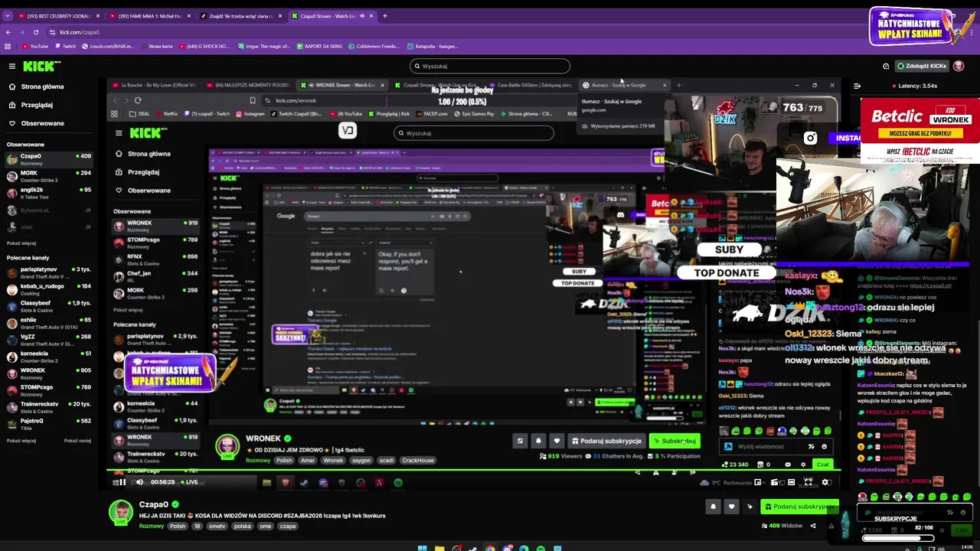Open the user avatar menu

(x=959, y=66)
